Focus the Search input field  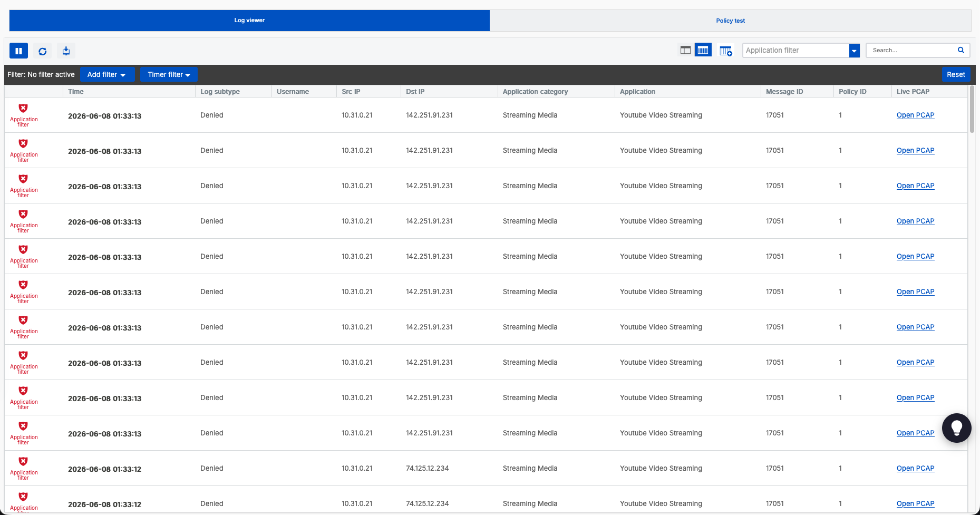(x=912, y=50)
